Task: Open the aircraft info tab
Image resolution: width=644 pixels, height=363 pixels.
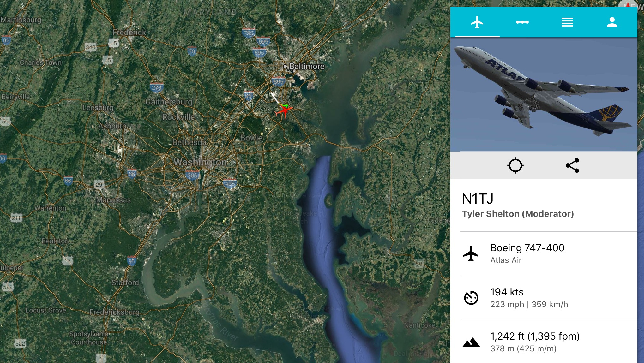Action: pyautogui.click(x=477, y=22)
